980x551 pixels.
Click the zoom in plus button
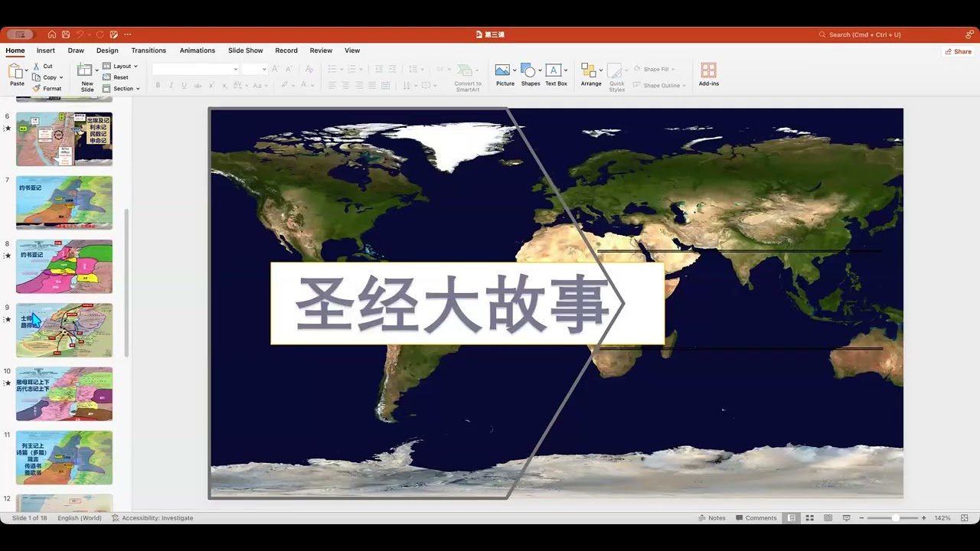point(923,518)
